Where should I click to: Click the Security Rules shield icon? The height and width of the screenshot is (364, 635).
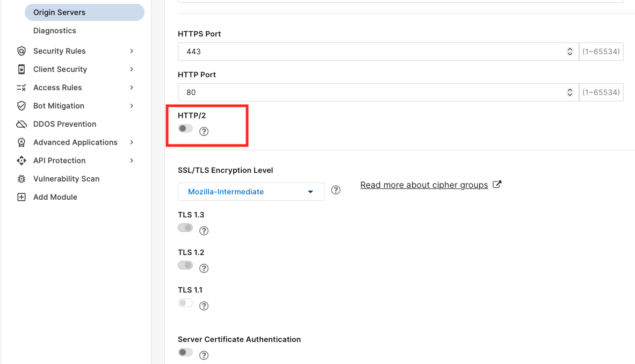(x=21, y=51)
